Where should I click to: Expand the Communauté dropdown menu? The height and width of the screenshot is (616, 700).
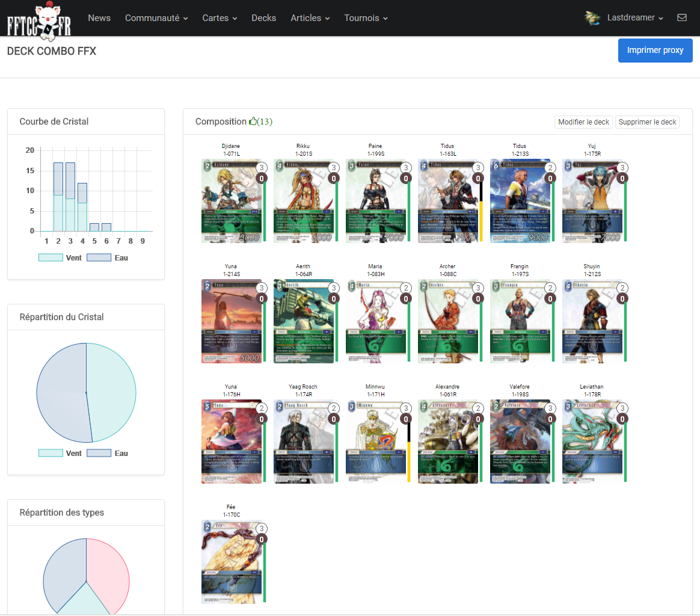coord(156,18)
